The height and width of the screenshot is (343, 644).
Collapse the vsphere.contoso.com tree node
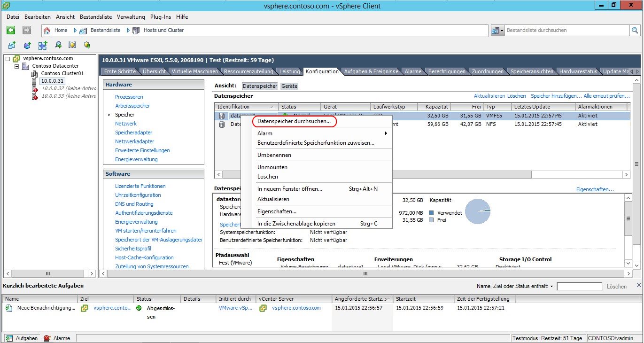coord(8,58)
